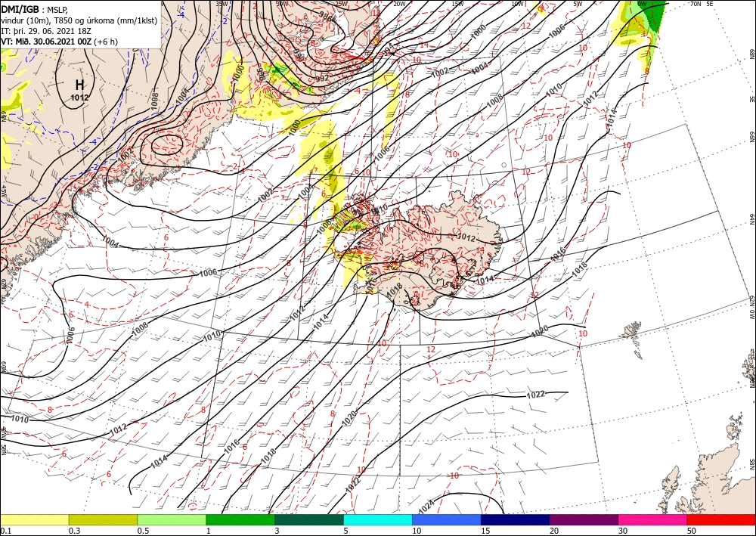Viewport: 756px width, 536px height.
Task: Click the light green 0.5 legend swatch
Action: tap(172, 519)
